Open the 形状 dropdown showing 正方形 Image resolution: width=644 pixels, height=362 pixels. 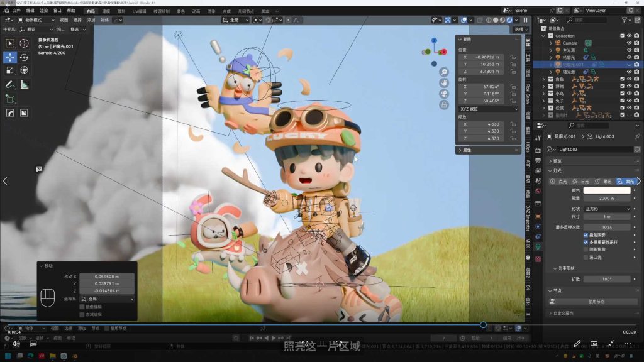pos(607,209)
